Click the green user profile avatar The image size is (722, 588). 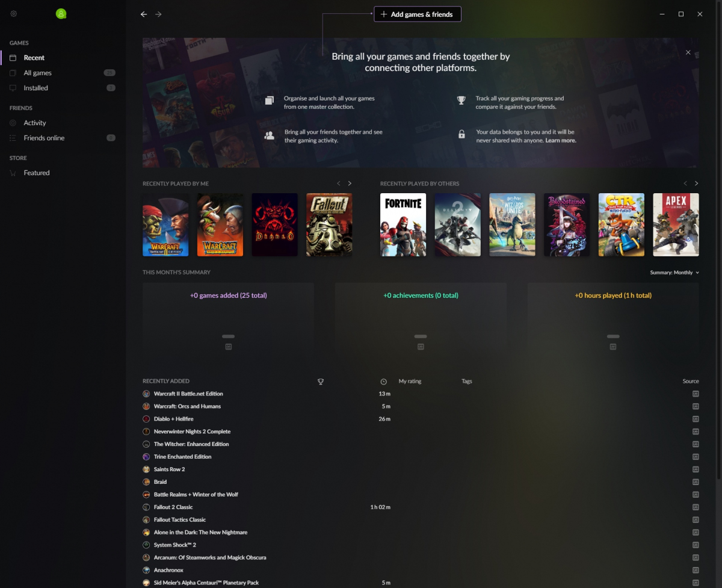tap(61, 14)
